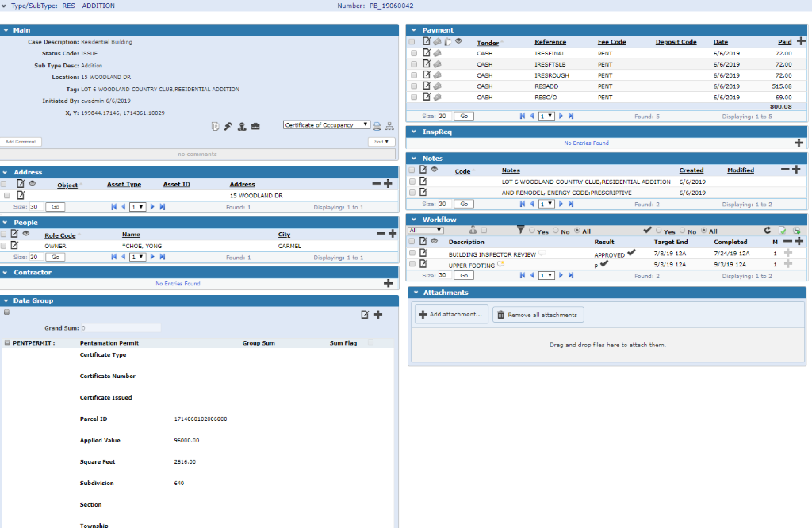The width and height of the screenshot is (812, 528).
Task: Tick the checkbox on the 15 WOODLAND DR row
Action: [x=6, y=196]
